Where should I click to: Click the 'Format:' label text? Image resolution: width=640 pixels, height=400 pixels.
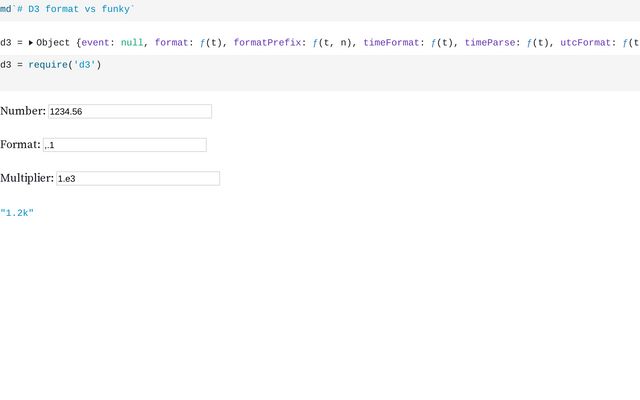(20, 145)
